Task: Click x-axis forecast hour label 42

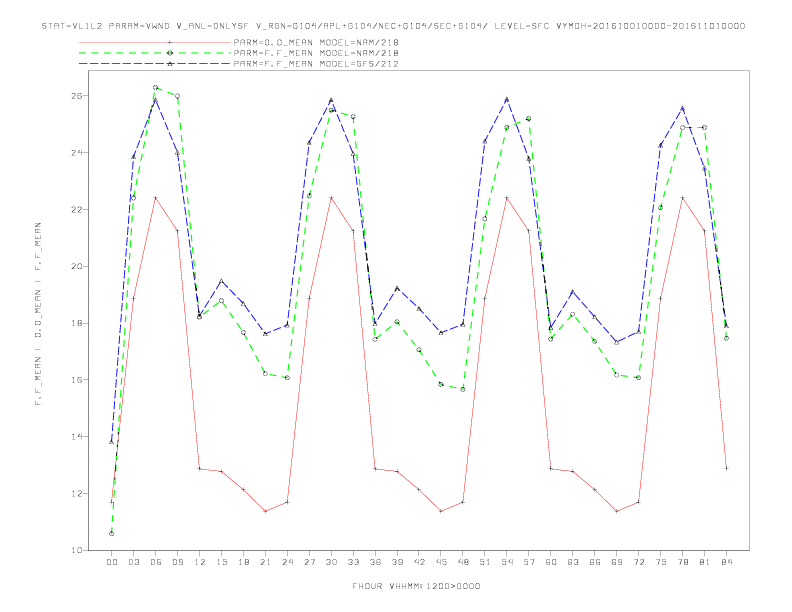Action: tap(419, 562)
